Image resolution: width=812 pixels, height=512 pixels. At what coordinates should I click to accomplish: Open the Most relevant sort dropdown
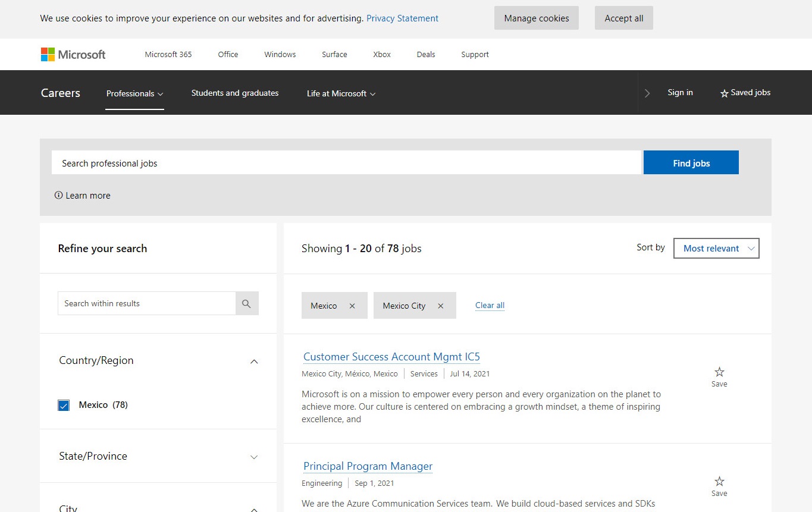(x=716, y=249)
